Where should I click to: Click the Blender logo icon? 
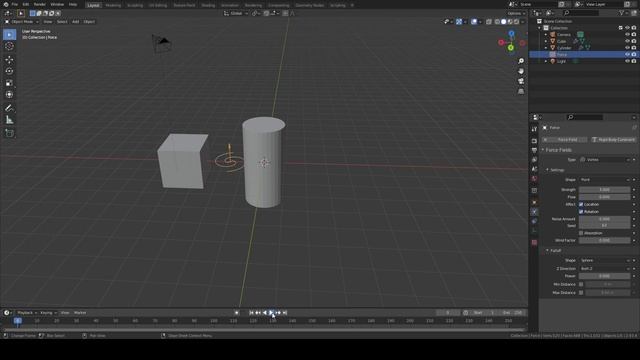[6, 4]
